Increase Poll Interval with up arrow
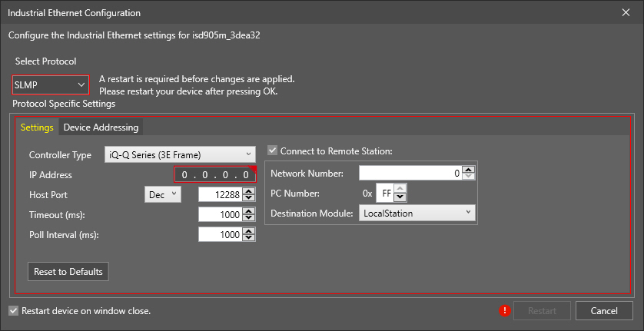Viewport: 644px width, 331px height. coord(248,232)
